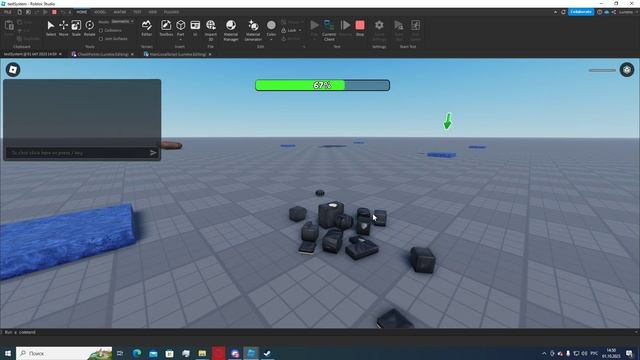The image size is (640, 360).
Task: Activate the Rotate tool
Action: tap(89, 28)
